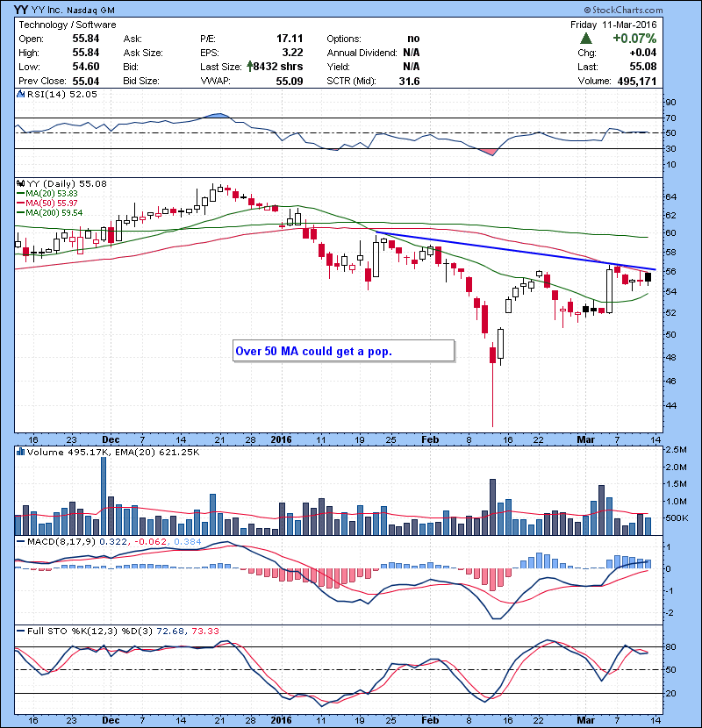Screen dimensions: 702x728
Task: Click the 'Mar' label on the price chart axis
Action: tap(586, 439)
